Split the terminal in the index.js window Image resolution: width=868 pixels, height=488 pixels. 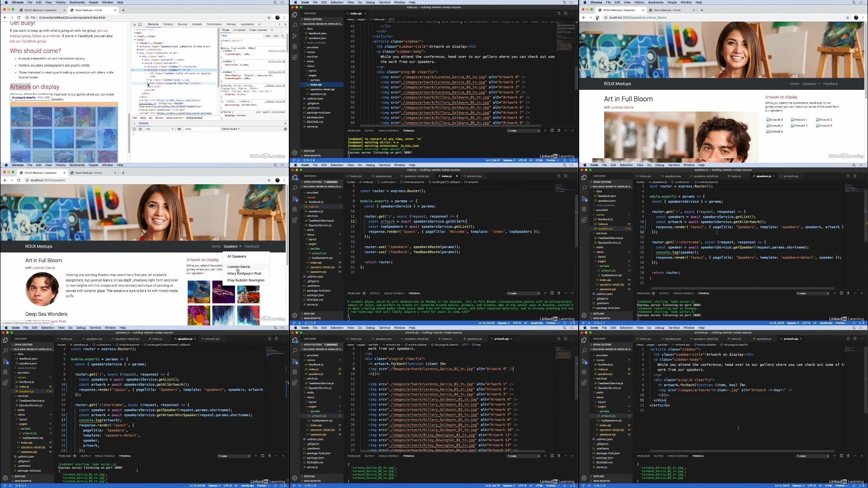[552, 293]
